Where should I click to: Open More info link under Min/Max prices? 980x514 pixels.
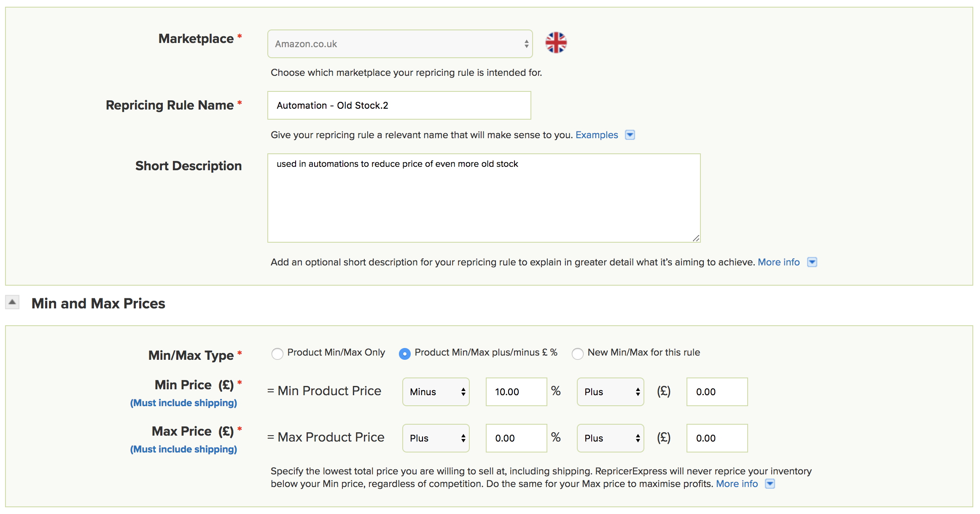[x=737, y=484]
